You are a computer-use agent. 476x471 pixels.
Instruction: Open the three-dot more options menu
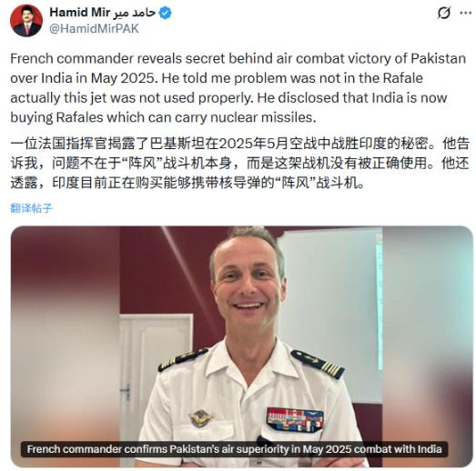[465, 13]
